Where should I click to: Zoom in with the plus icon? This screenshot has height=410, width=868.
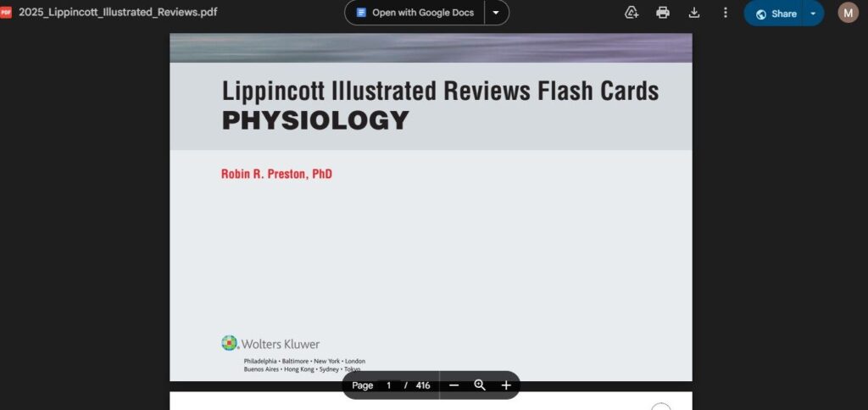click(x=506, y=385)
